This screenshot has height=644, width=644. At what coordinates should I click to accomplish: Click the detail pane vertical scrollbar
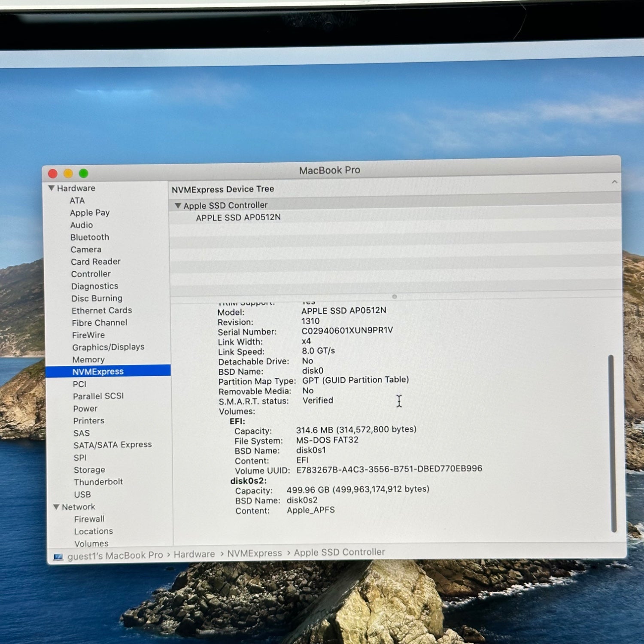613,444
